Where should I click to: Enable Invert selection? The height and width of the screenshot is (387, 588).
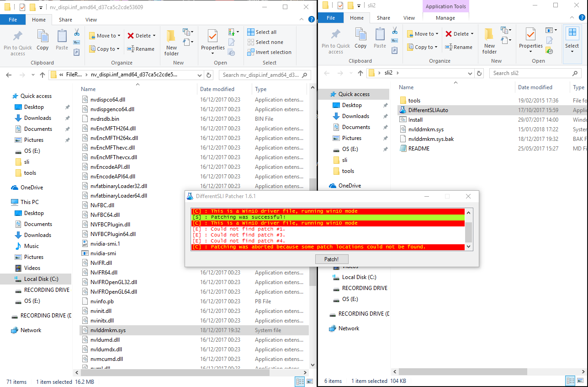click(269, 52)
